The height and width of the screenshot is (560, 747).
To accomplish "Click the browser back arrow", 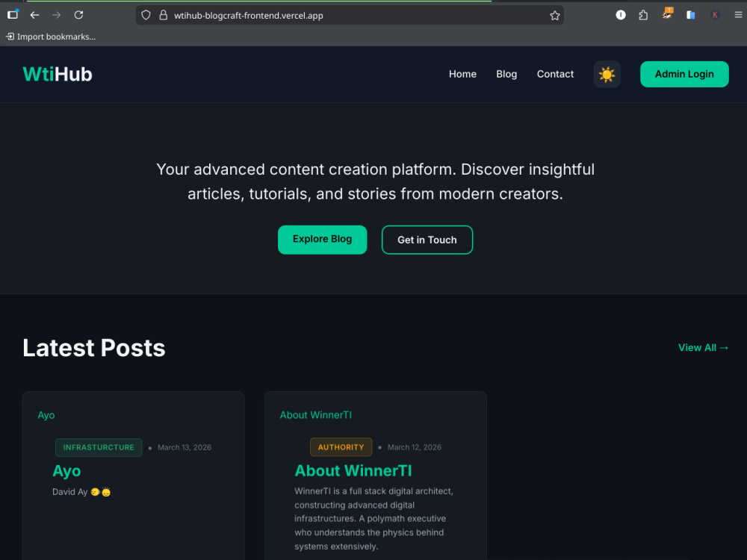I will click(34, 15).
